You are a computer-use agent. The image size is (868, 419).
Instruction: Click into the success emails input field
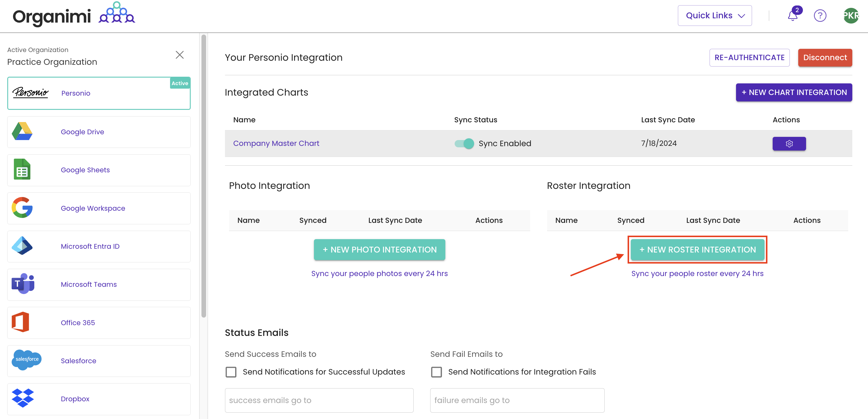319,400
